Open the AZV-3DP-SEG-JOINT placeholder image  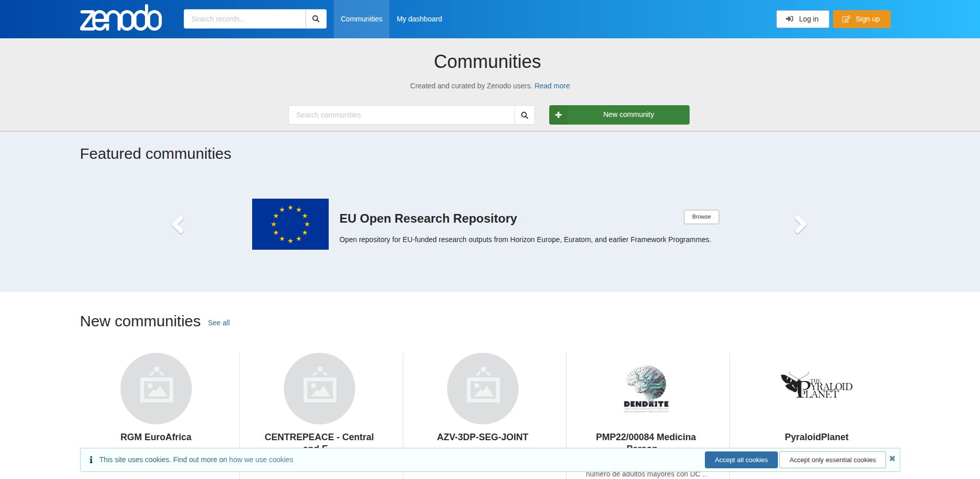tap(483, 389)
